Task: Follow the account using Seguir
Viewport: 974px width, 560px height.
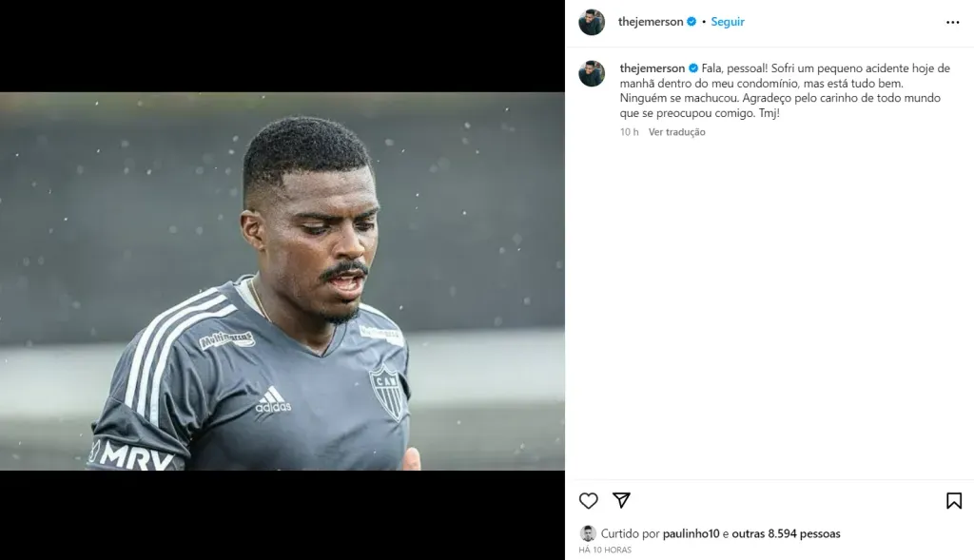Action: coord(728,22)
